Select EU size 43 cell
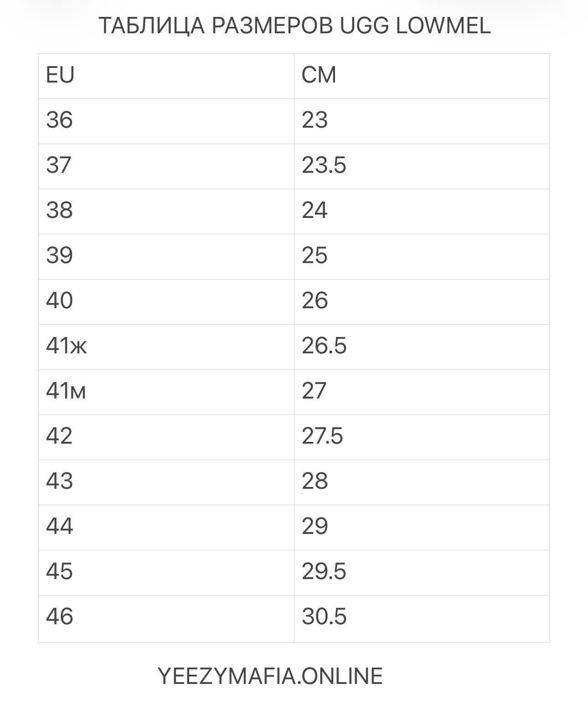The width and height of the screenshot is (588, 704). tap(59, 481)
